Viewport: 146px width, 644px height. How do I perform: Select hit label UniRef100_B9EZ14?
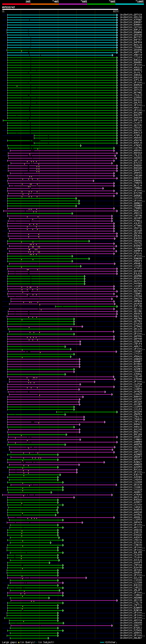click(x=131, y=60)
